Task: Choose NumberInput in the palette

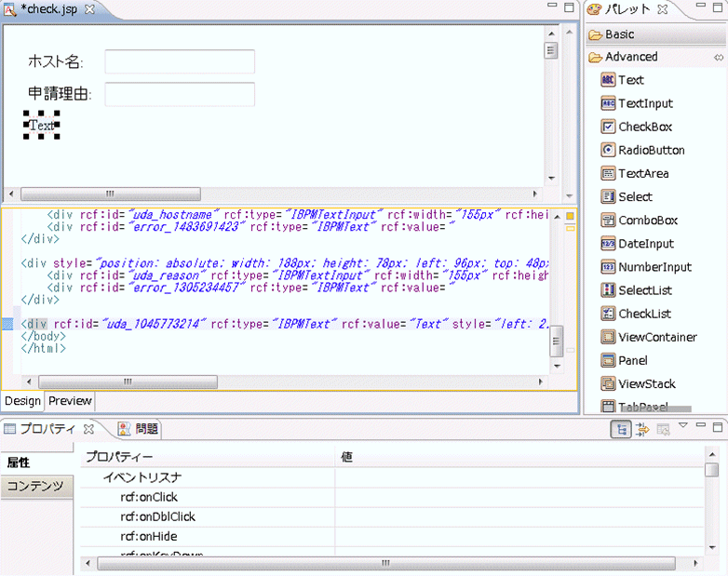Action: coord(654,267)
